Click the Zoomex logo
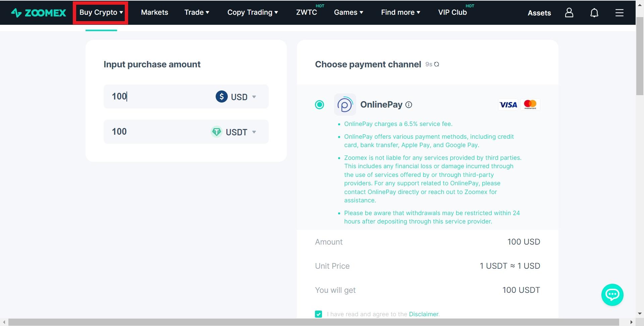This screenshot has width=644, height=326. point(39,13)
